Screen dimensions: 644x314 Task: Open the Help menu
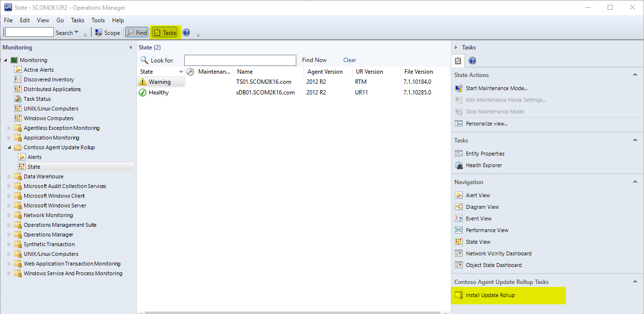click(118, 20)
